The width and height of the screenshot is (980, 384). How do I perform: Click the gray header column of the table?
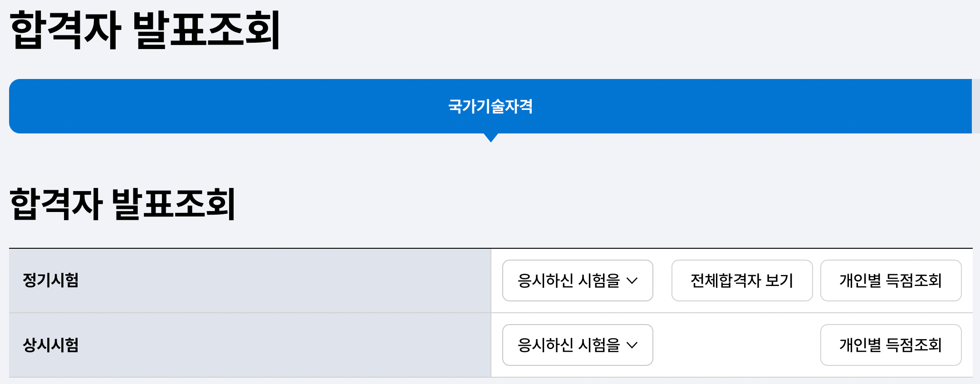[x=250, y=313]
